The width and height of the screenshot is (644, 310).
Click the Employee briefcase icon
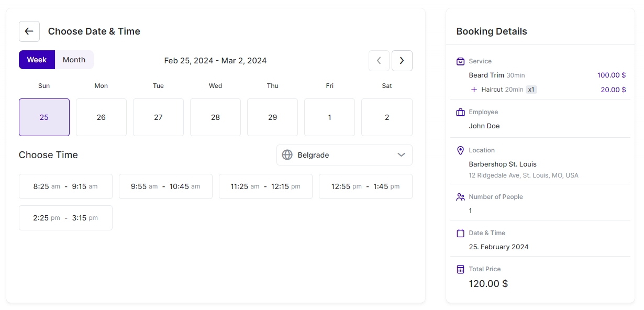coord(460,112)
